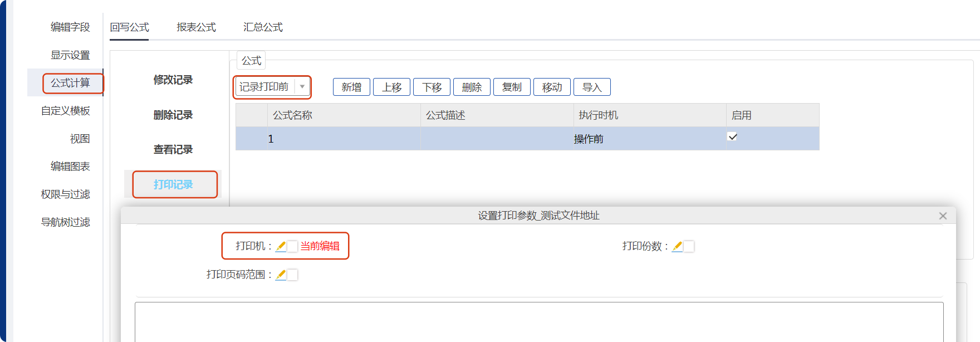The image size is (980, 342).
Task: Click the 移动 button
Action: (552, 87)
